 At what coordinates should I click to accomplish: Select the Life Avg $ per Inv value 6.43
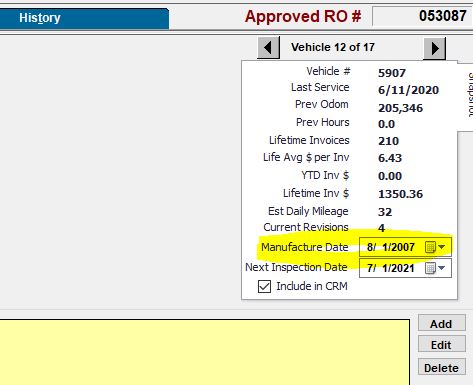(390, 158)
